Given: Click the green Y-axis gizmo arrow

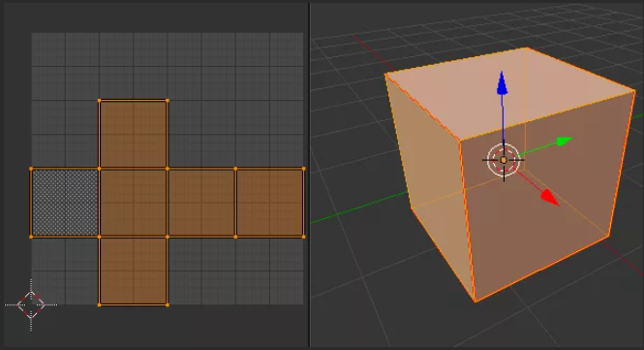Looking at the screenshot, I should (x=565, y=142).
